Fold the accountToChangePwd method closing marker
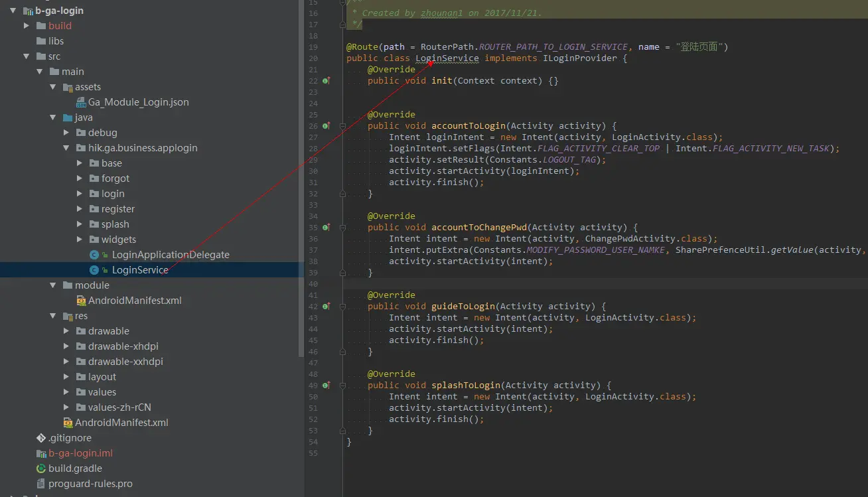The height and width of the screenshot is (497, 868). (342, 273)
